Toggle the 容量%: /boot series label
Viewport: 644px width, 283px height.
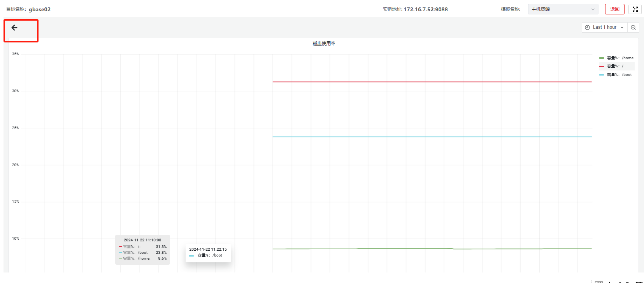(619, 75)
